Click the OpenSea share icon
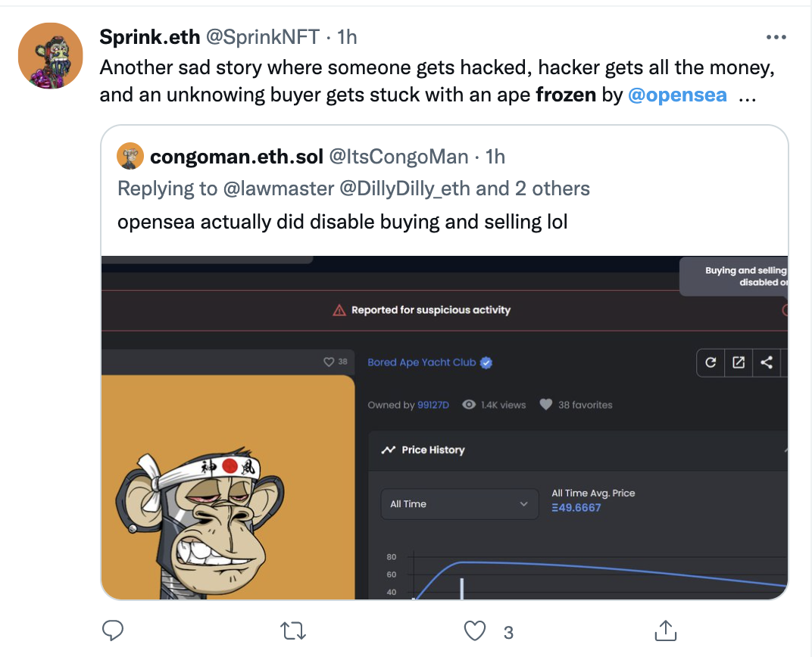Screen dimensions: 812x657 point(767,363)
